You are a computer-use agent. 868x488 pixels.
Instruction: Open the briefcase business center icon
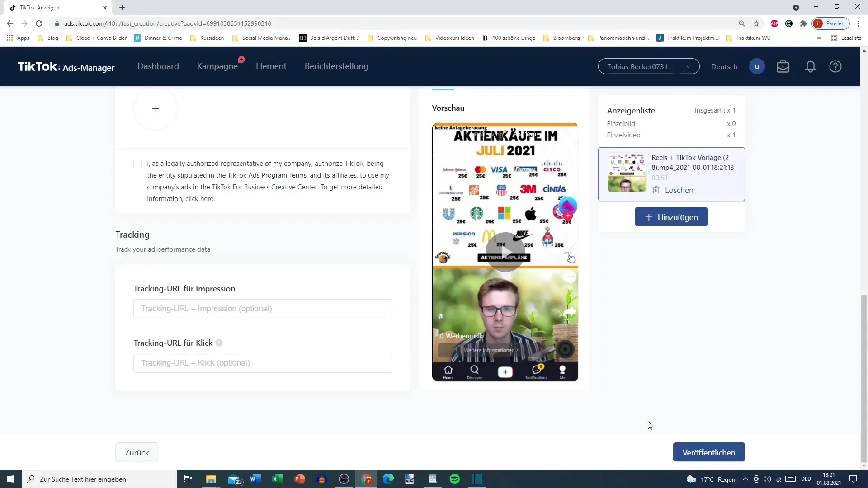[783, 66]
